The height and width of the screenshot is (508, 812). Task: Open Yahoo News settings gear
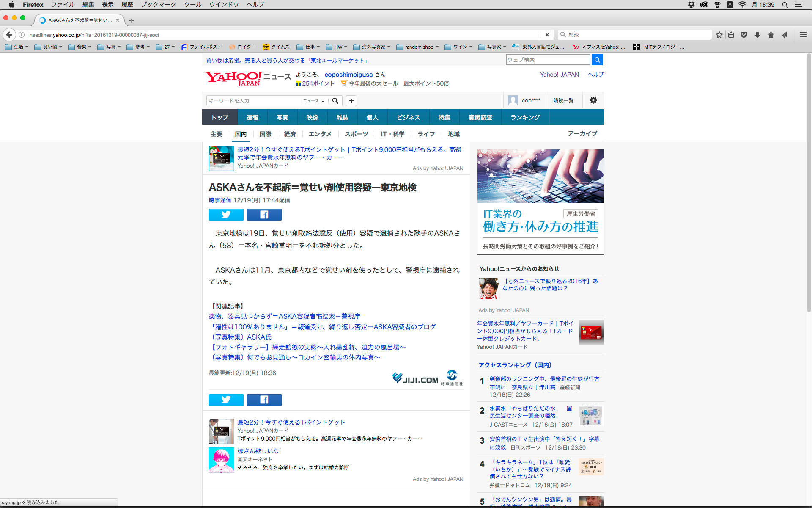click(593, 100)
